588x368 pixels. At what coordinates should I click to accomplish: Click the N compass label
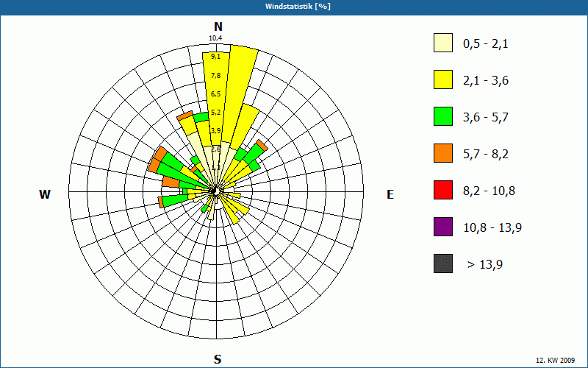218,26
